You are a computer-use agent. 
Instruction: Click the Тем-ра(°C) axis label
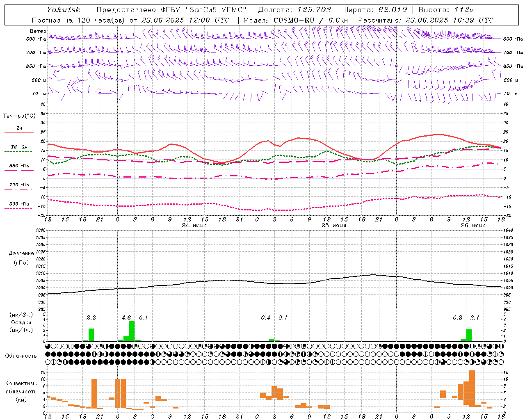(19, 116)
